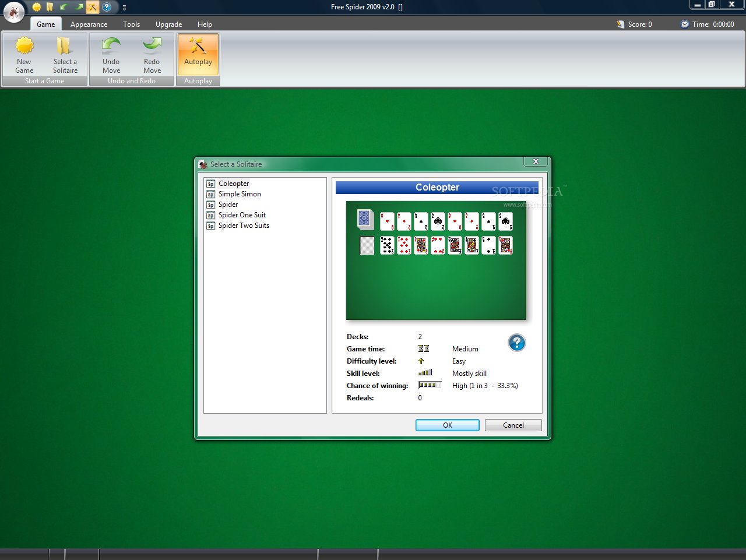Click the Game time hourglass icon
The width and height of the screenshot is (746, 560).
tap(424, 348)
